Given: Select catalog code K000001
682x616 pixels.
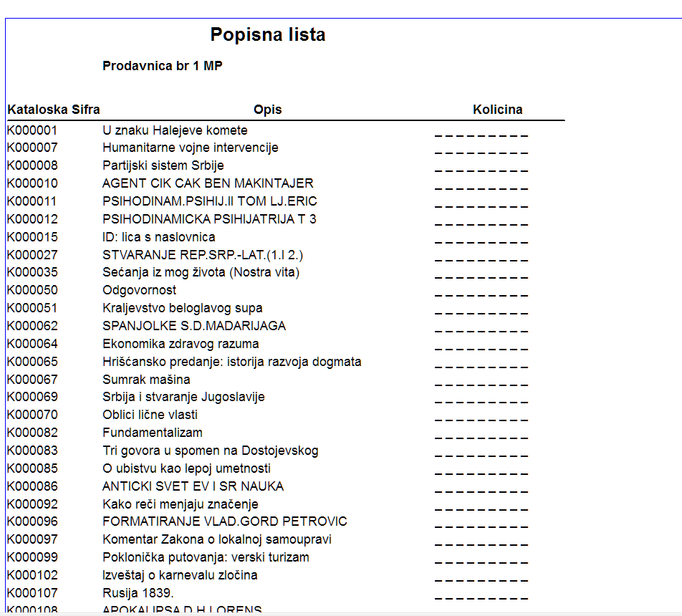Looking at the screenshot, I should pos(32,130).
